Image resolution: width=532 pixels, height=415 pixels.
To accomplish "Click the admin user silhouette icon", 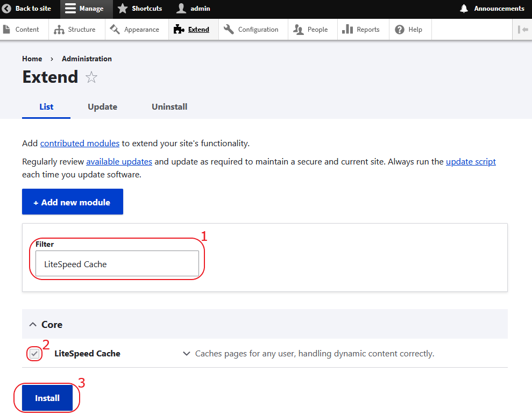I will [x=181, y=9].
